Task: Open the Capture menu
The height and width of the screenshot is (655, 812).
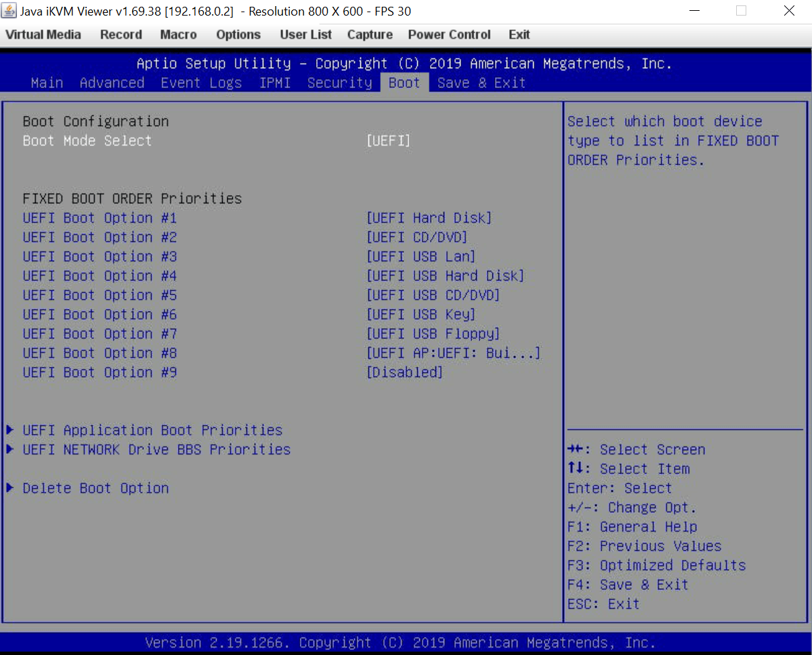Action: click(370, 35)
